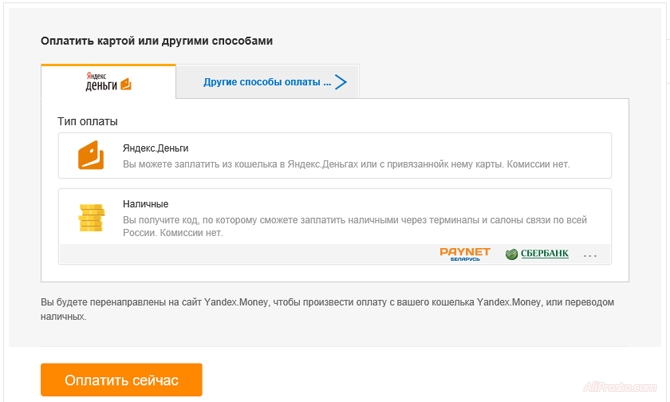Click the Яндекс.Деньги wallet icon
670x402 pixels.
(x=91, y=156)
